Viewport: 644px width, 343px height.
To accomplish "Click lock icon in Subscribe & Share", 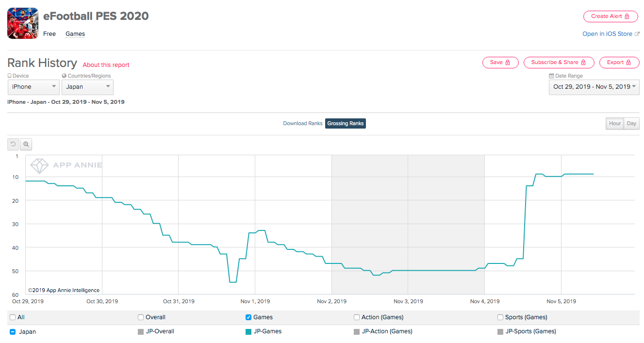I will pos(584,62).
